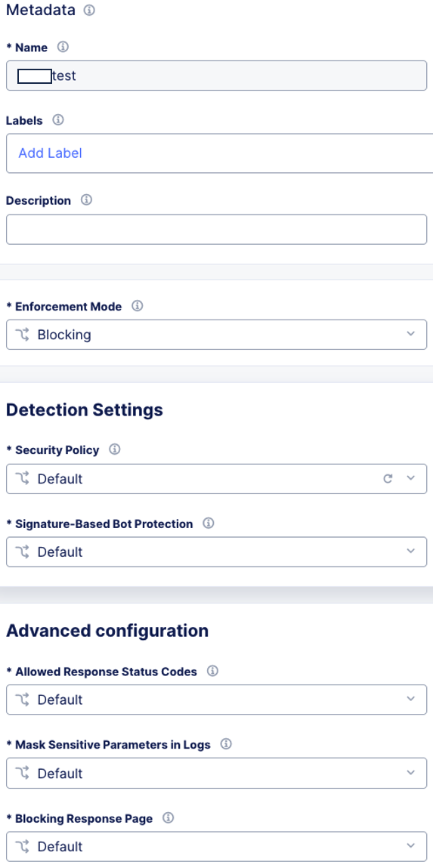Click info icon next to Description
The image size is (433, 868).
(86, 200)
